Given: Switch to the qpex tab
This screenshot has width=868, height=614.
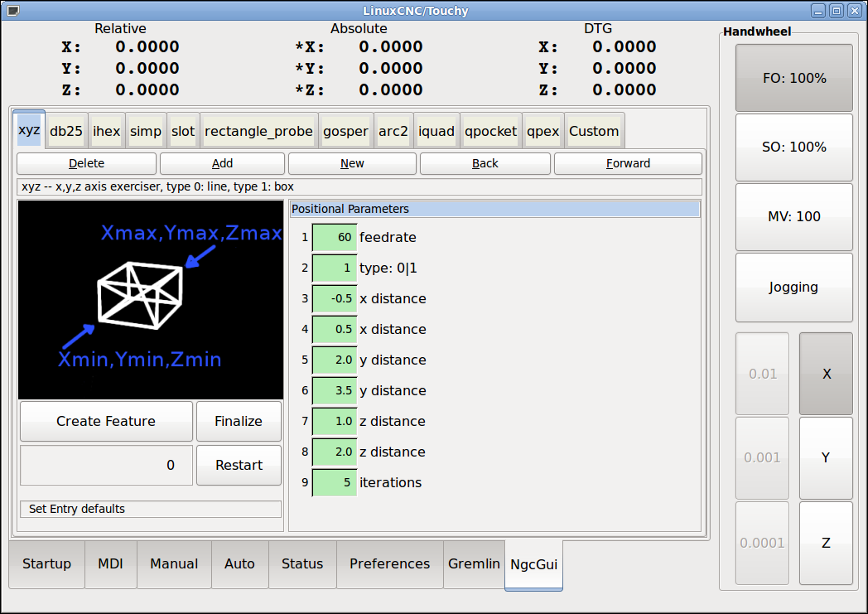Looking at the screenshot, I should point(543,131).
